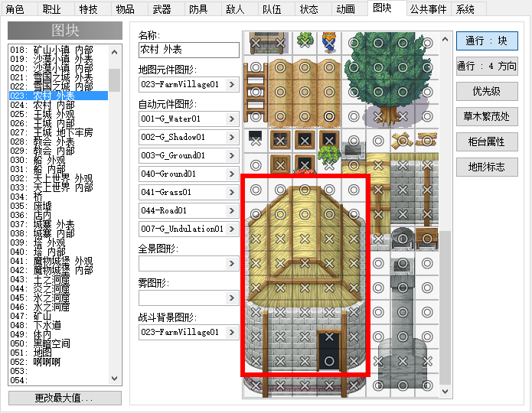Toggle passability on the red flowers window box tile
532x413 pixels.
[x=305, y=165]
